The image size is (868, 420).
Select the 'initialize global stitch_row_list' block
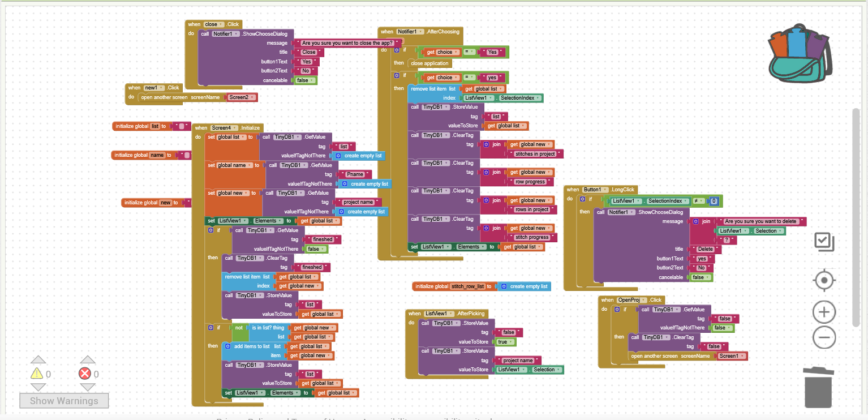click(430, 286)
